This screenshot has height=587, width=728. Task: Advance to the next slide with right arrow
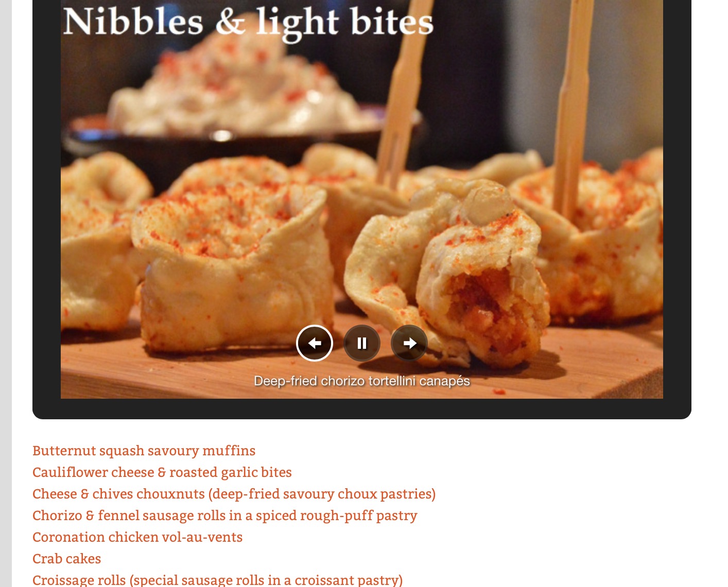click(x=409, y=343)
